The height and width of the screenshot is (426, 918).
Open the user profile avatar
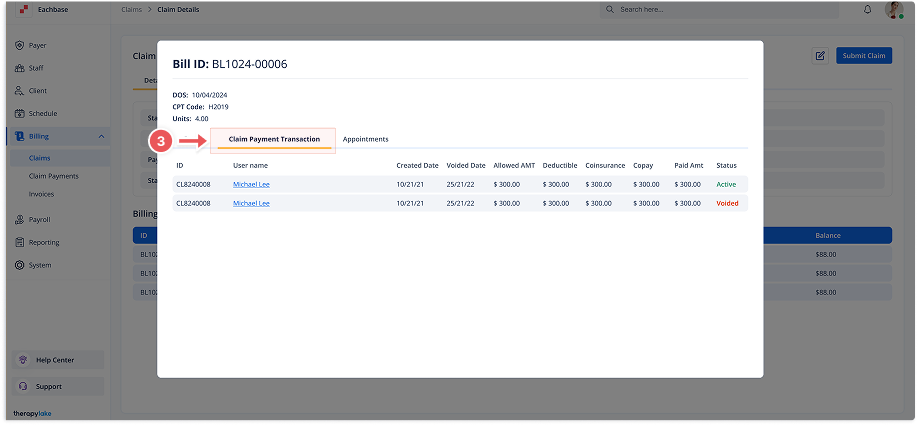pos(893,10)
